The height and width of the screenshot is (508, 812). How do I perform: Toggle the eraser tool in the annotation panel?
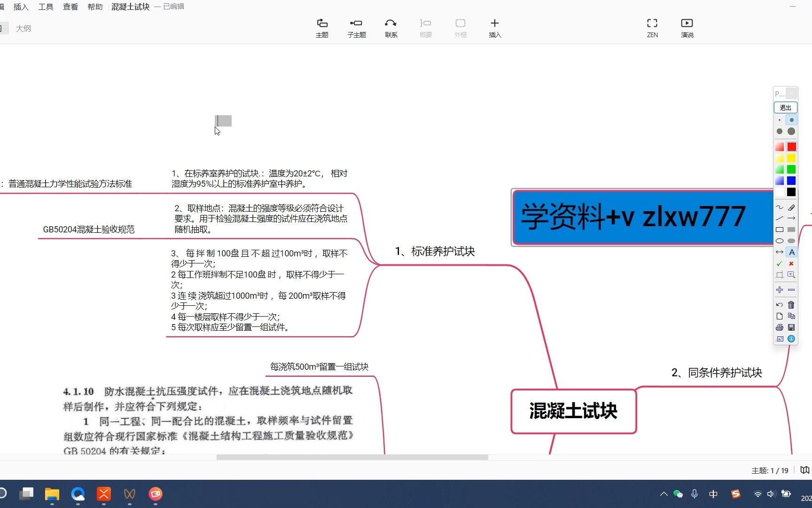click(x=792, y=206)
